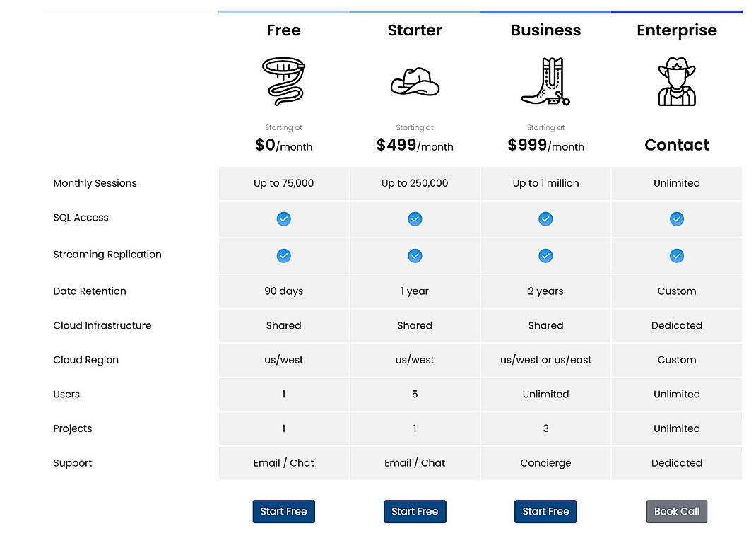Toggle the Streaming Replication checkmark under Starter

[415, 256]
